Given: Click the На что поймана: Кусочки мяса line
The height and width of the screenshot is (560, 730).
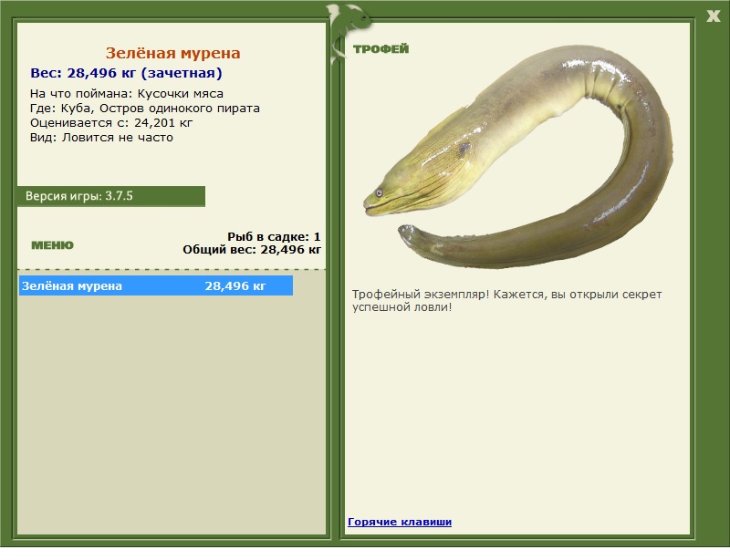Looking at the screenshot, I should pyautogui.click(x=127, y=94).
